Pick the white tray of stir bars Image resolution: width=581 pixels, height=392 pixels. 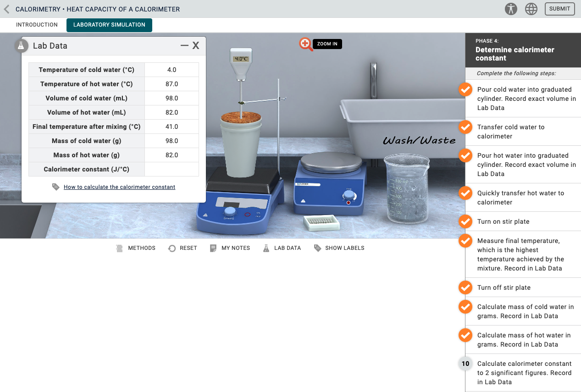tap(321, 222)
